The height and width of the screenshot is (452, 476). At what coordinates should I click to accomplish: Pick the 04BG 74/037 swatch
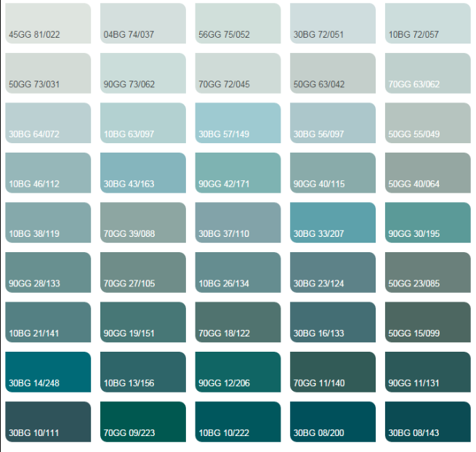143,23
